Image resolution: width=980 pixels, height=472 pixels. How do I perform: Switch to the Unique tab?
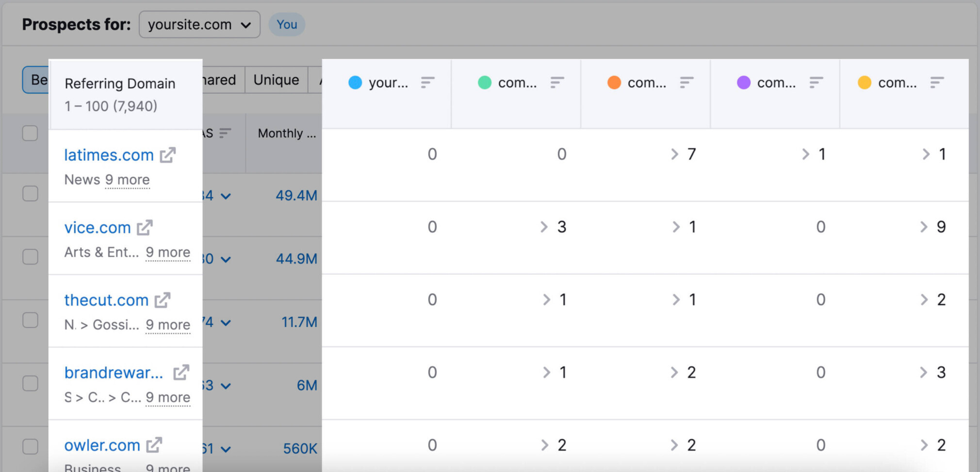pyautogui.click(x=276, y=80)
